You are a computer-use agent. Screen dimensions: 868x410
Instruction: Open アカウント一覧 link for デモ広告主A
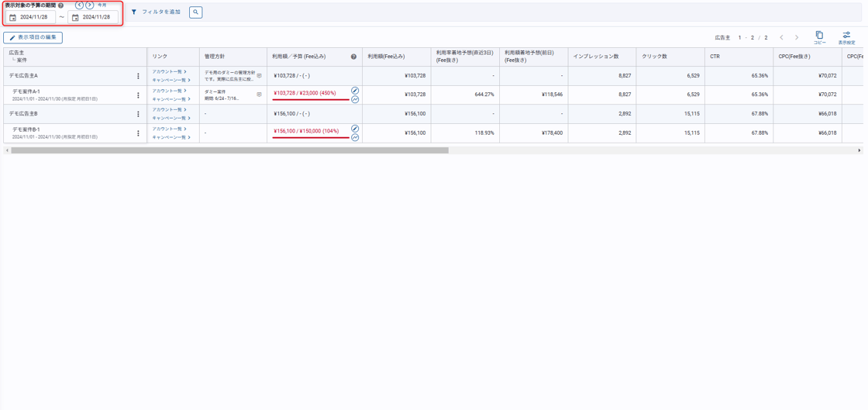[x=169, y=72]
